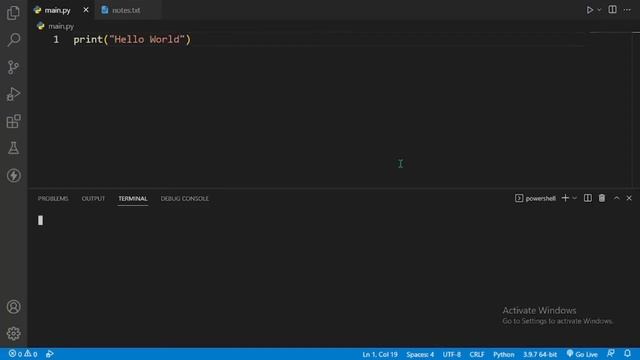Split the terminal pane
Image resolution: width=640 pixels, height=360 pixels.
pos(588,198)
